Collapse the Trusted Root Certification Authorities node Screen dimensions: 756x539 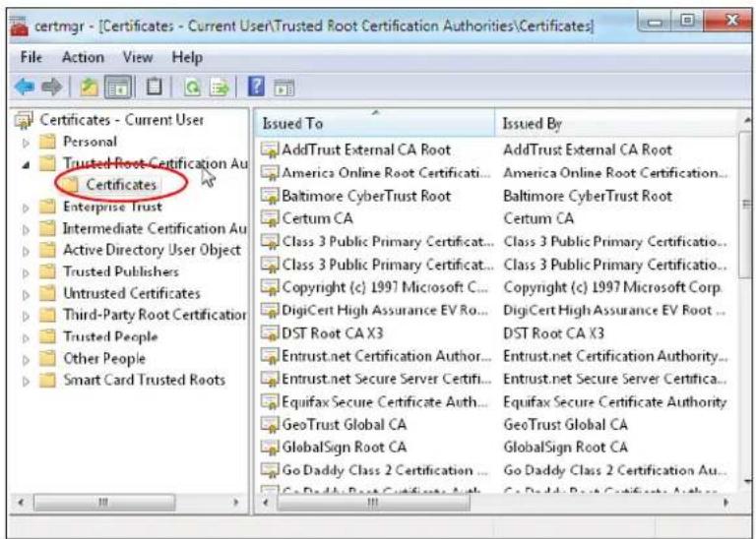tap(26, 165)
